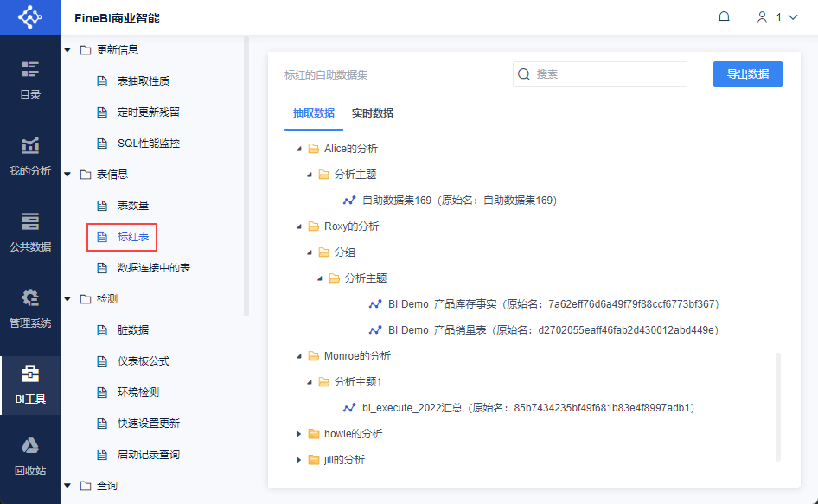Click the 导出数据 button
The width and height of the screenshot is (818, 504).
point(748,74)
